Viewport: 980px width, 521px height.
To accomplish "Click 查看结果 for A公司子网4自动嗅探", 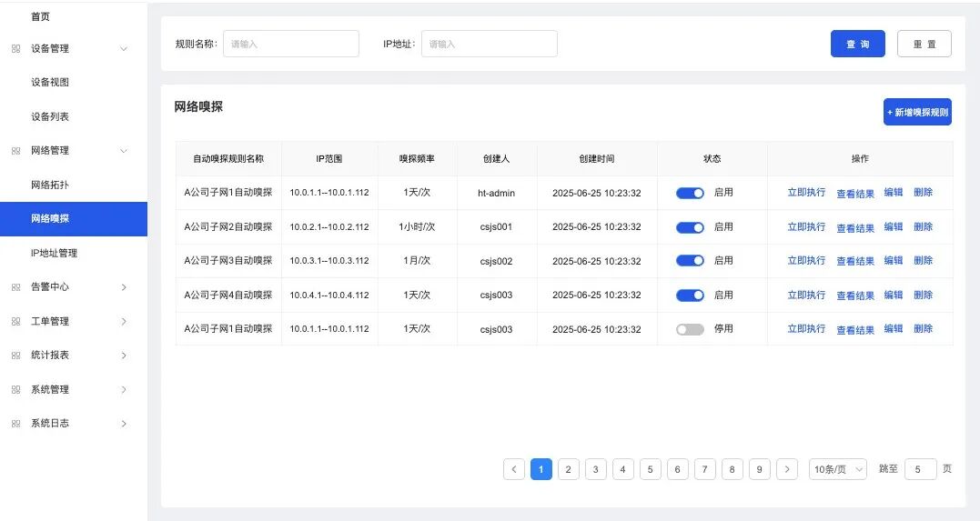I will coord(855,296).
